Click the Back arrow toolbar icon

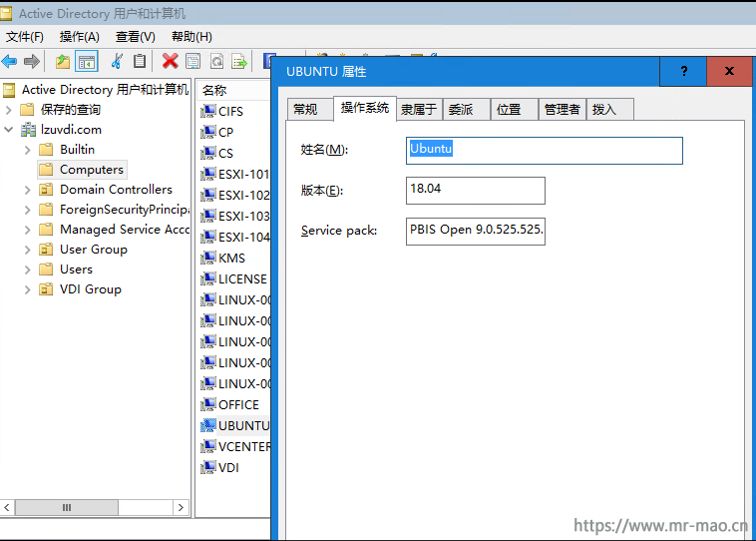9,61
